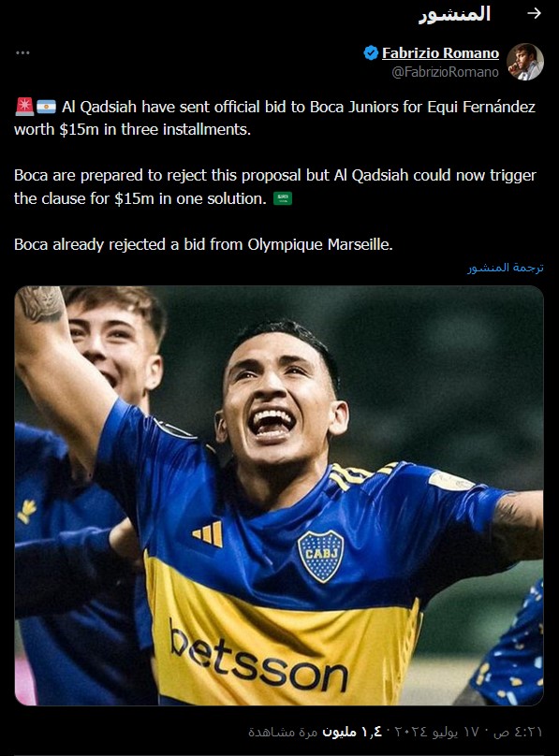Image resolution: width=559 pixels, height=756 pixels.
Task: Click the red siren emoji
Action: tap(24, 107)
